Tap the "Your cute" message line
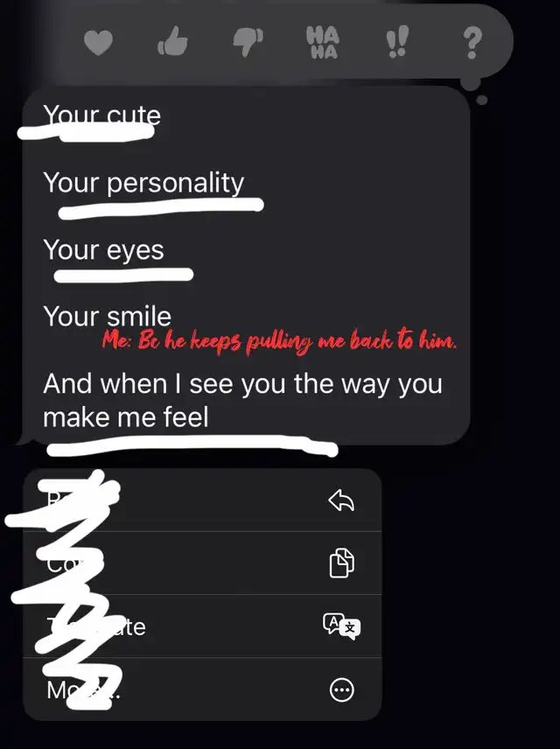This screenshot has width=560, height=749. (x=101, y=115)
